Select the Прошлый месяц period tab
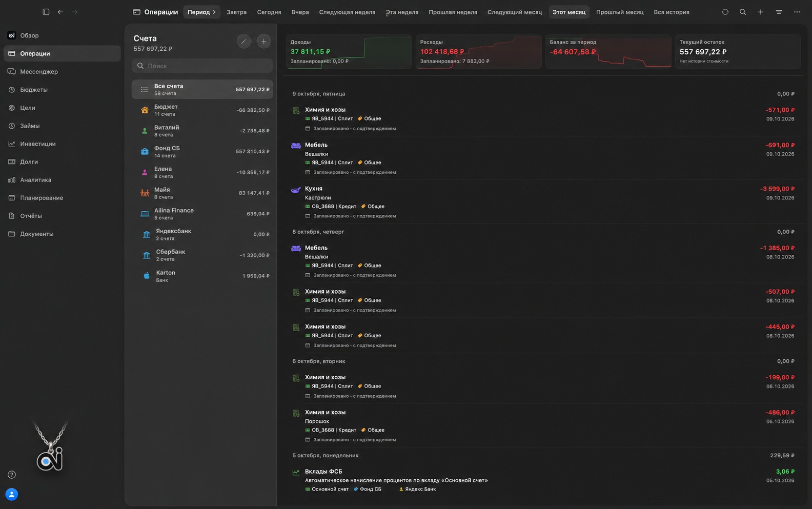The width and height of the screenshot is (812, 509). [620, 12]
